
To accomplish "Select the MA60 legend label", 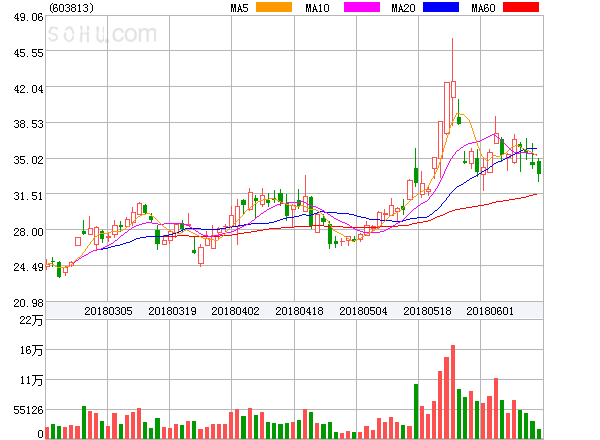I will tap(483, 8).
